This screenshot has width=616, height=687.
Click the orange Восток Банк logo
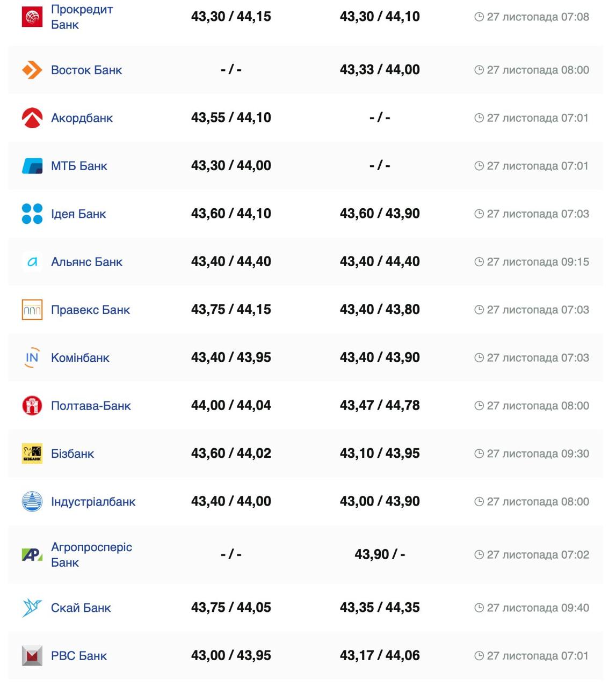pyautogui.click(x=32, y=70)
